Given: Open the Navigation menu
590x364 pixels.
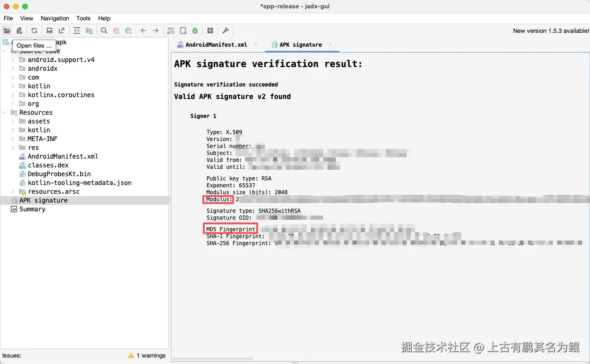Looking at the screenshot, I should (55, 18).
